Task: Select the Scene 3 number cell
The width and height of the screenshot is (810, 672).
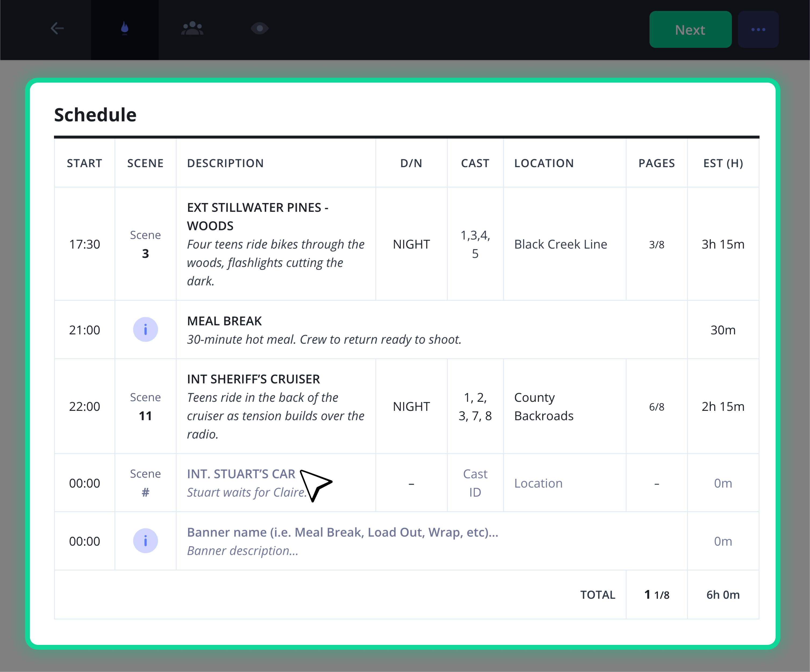Action: (x=145, y=244)
